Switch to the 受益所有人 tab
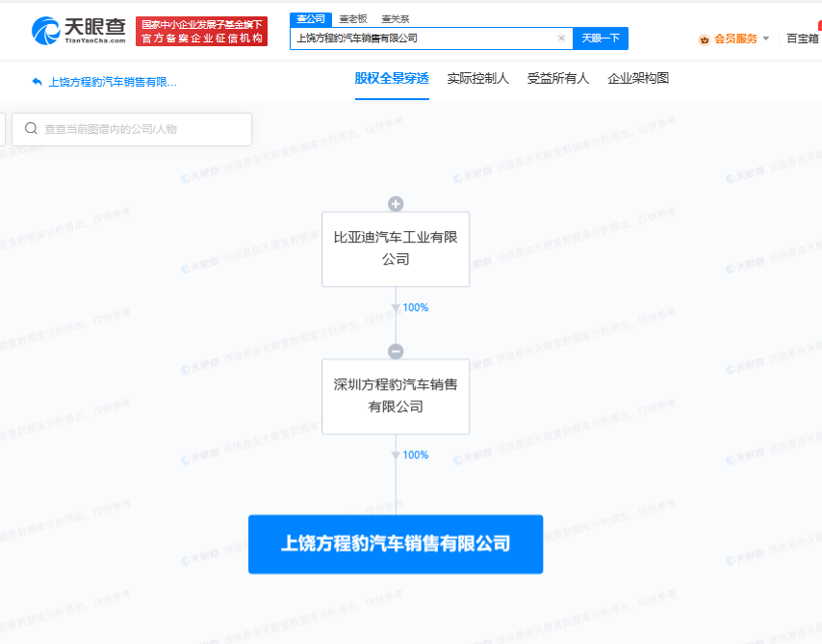This screenshot has width=822, height=644. coord(558,79)
